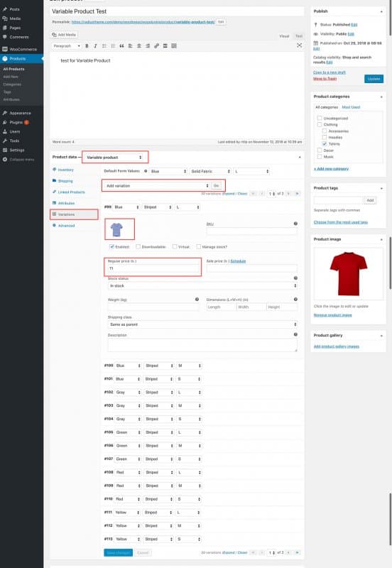The width and height of the screenshot is (392, 568).
Task: Check the Downloadable checkbox
Action: [138, 246]
